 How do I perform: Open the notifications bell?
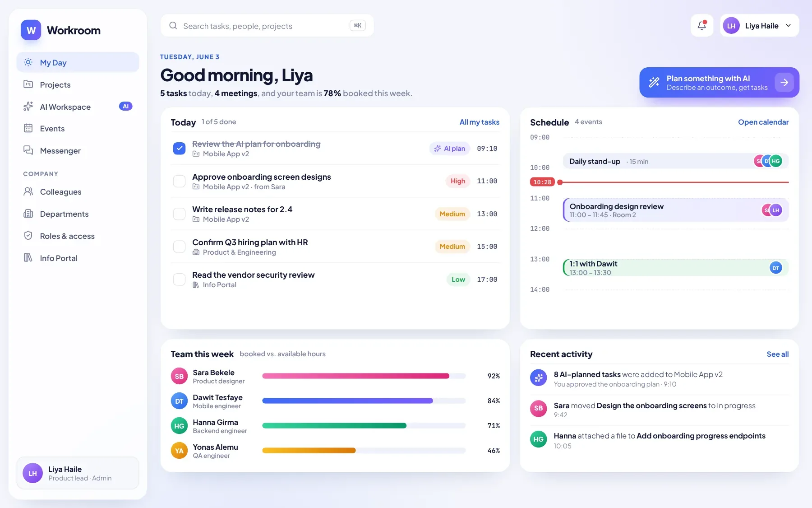[x=702, y=25]
